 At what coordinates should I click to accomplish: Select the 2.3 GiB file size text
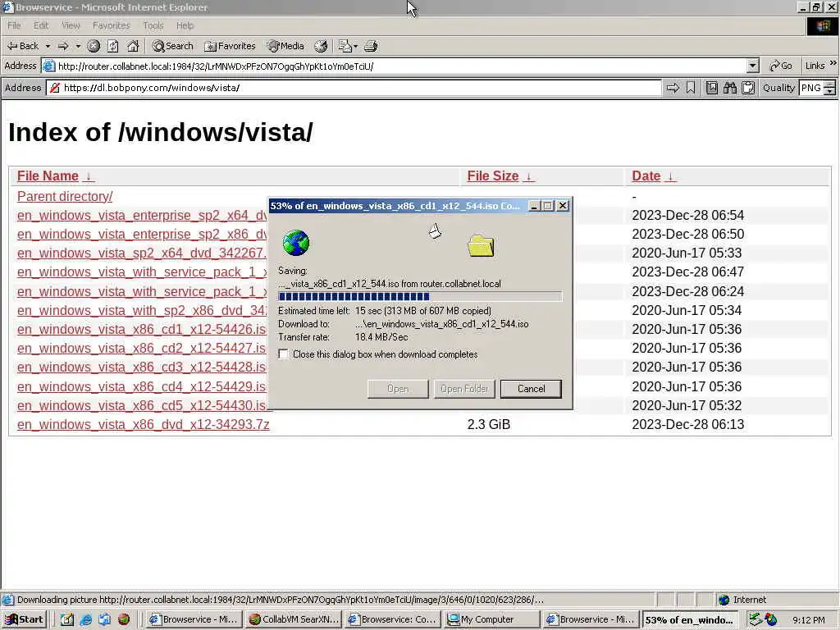point(489,425)
